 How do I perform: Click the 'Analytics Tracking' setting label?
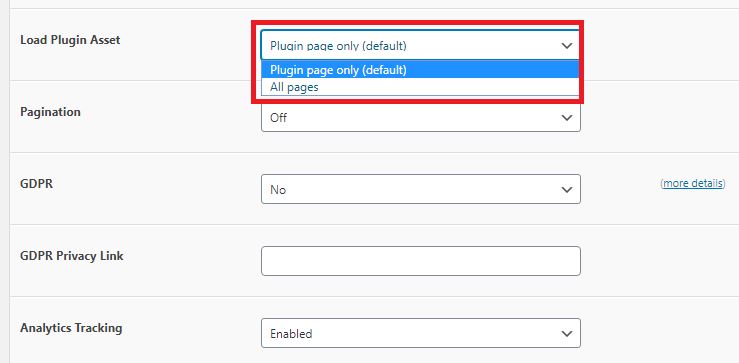(71, 328)
